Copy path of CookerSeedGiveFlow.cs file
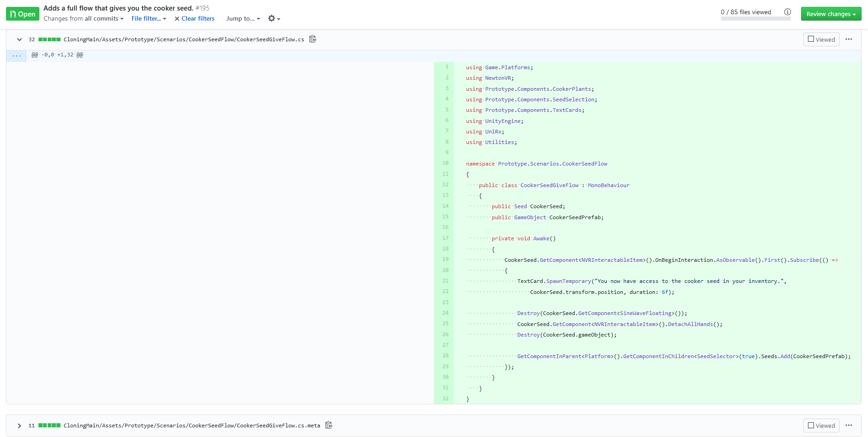 pyautogui.click(x=313, y=39)
